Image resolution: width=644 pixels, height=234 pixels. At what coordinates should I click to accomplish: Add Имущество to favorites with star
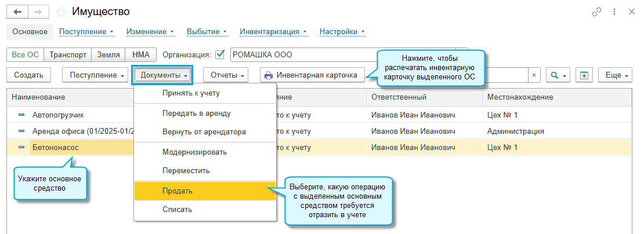(60, 12)
